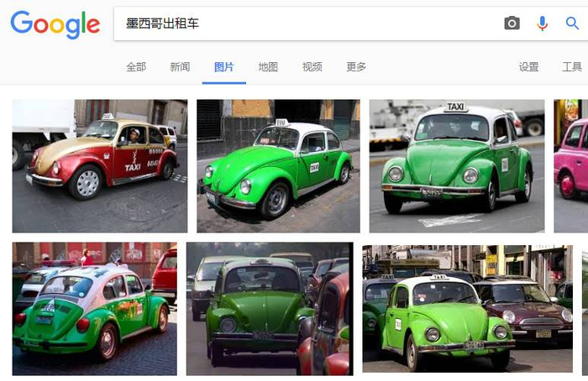Switch to the 视频 tab
The height and width of the screenshot is (381, 588).
click(x=312, y=67)
